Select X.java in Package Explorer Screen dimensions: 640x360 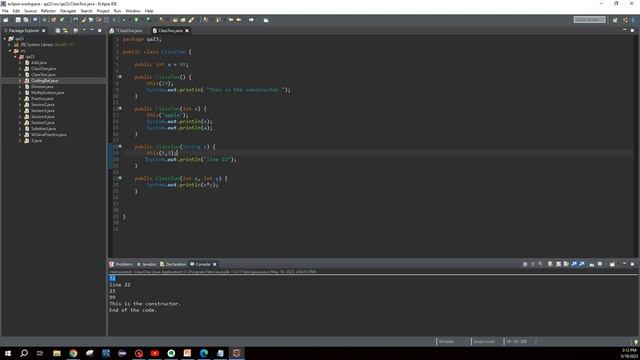click(x=36, y=140)
